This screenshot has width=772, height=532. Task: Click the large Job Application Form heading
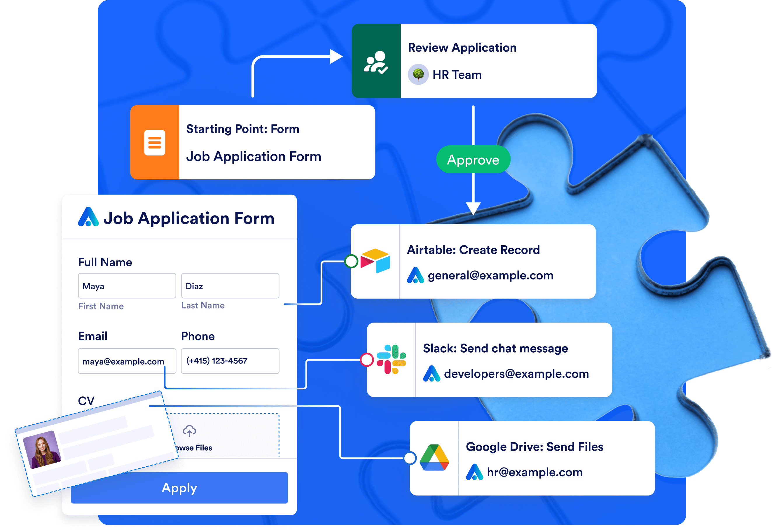point(189,218)
